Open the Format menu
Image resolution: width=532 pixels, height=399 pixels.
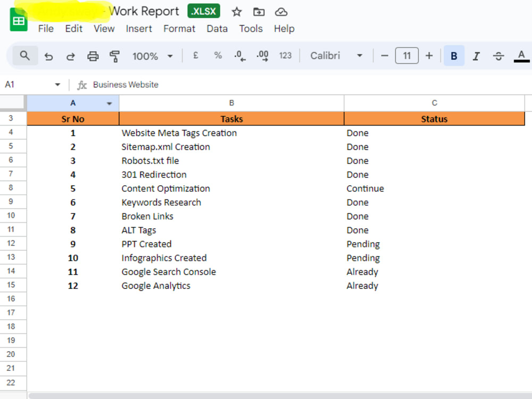point(179,29)
